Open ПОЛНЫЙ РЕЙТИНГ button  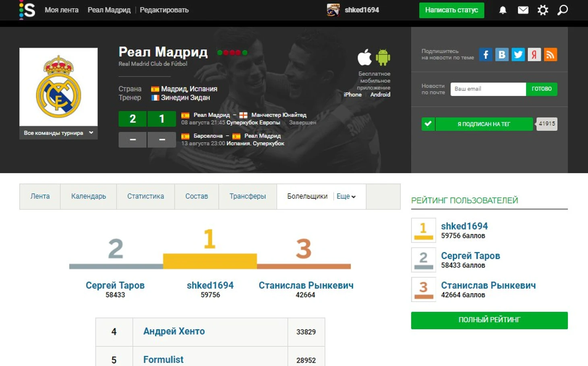coord(489,320)
